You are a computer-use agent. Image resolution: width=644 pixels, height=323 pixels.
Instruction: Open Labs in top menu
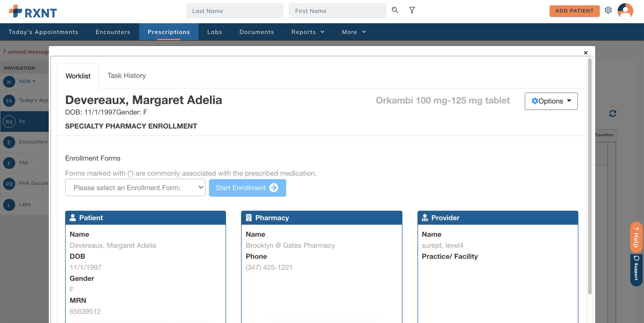[x=214, y=32]
